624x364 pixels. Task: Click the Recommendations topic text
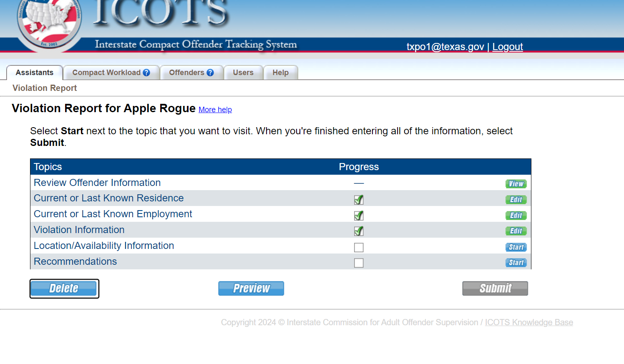click(x=75, y=261)
